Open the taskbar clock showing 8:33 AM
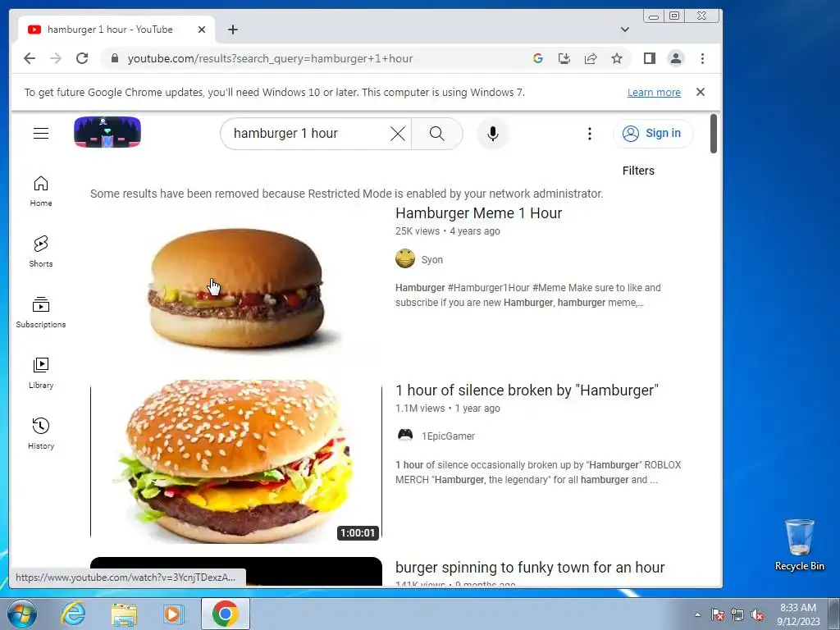 pyautogui.click(x=798, y=614)
